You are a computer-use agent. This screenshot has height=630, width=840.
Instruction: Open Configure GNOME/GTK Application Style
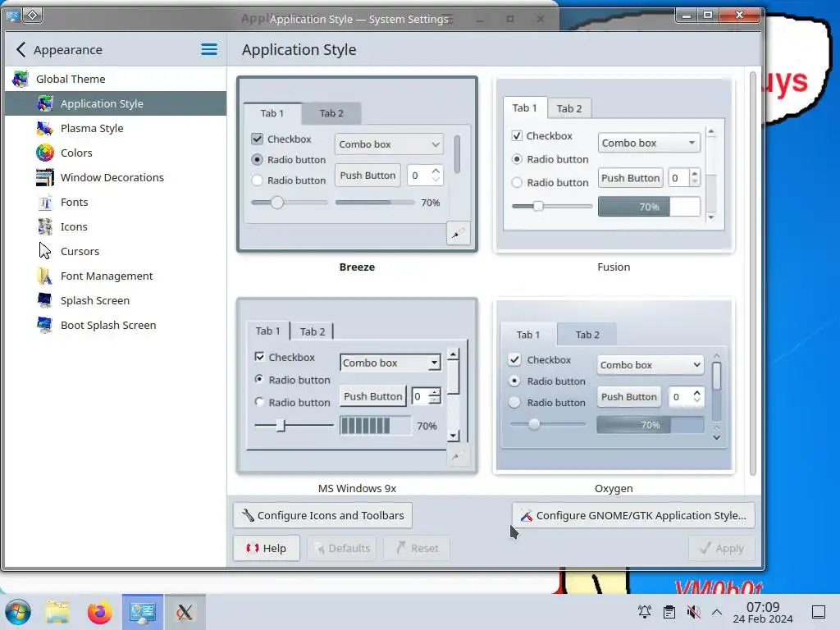[633, 515]
